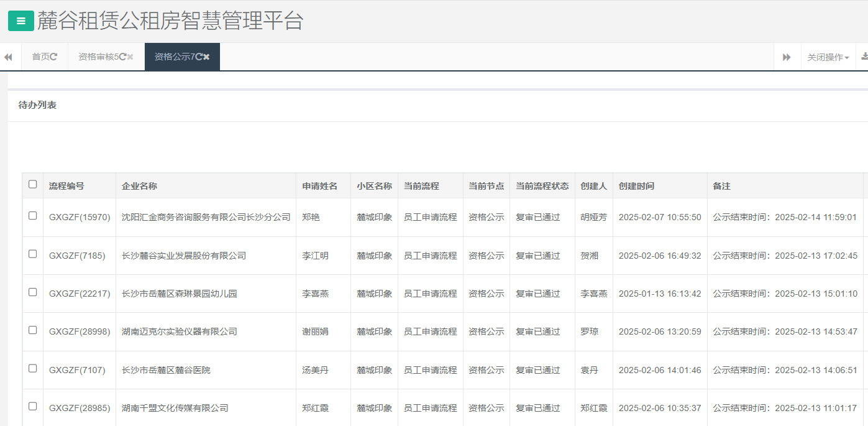This screenshot has height=426, width=868.
Task: Click the 长沙市岳麓区麓谷医院 company link
Action: click(168, 369)
